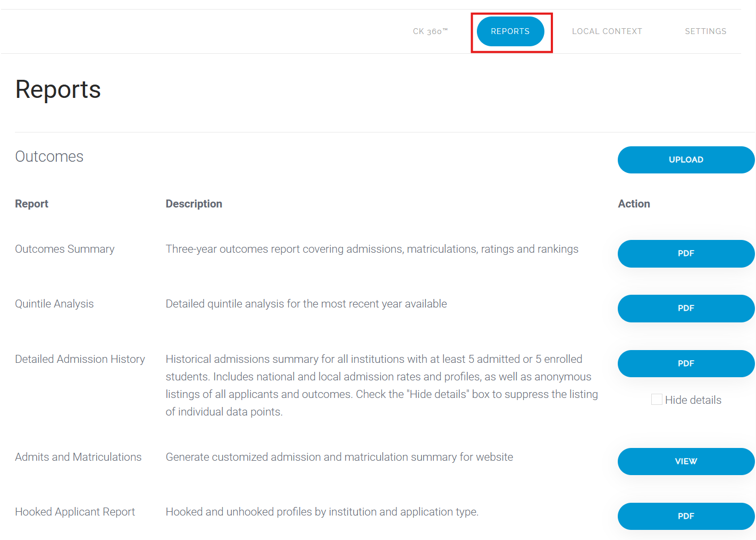Click the Upload button
Viewport: 756px width, 540px height.
click(686, 160)
